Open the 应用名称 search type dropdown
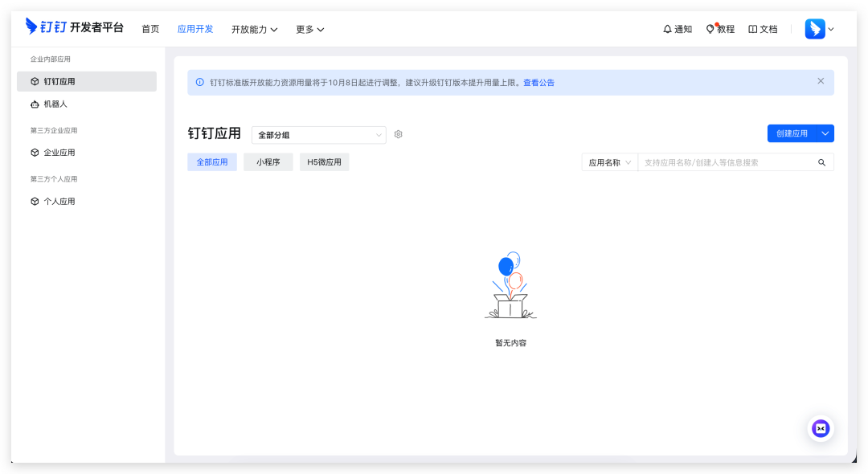The width and height of the screenshot is (868, 474). coord(609,162)
